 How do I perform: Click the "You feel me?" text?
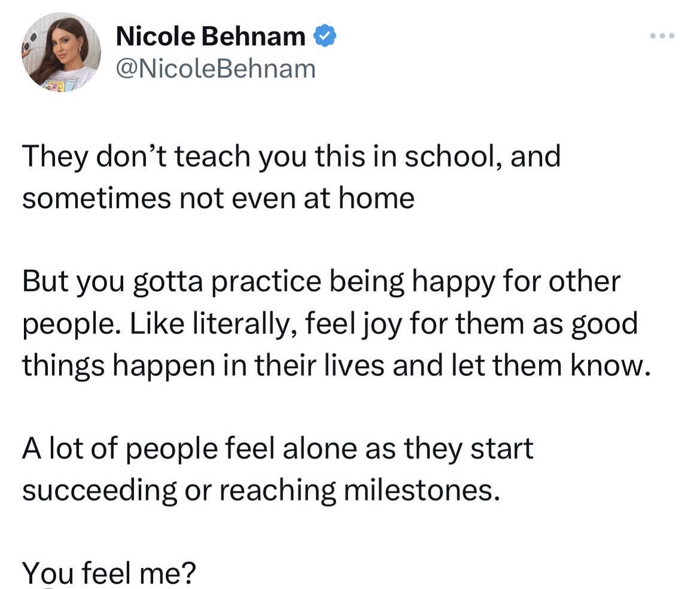[x=109, y=573]
